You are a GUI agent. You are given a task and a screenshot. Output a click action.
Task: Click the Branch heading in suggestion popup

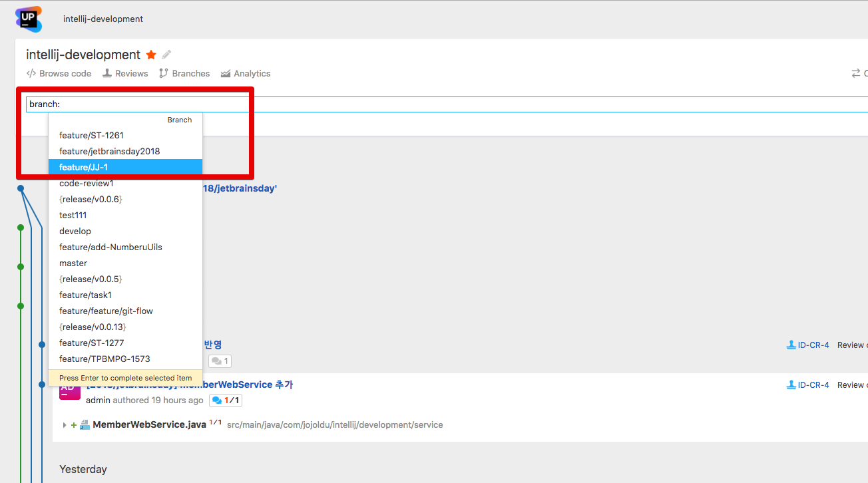[x=180, y=120]
